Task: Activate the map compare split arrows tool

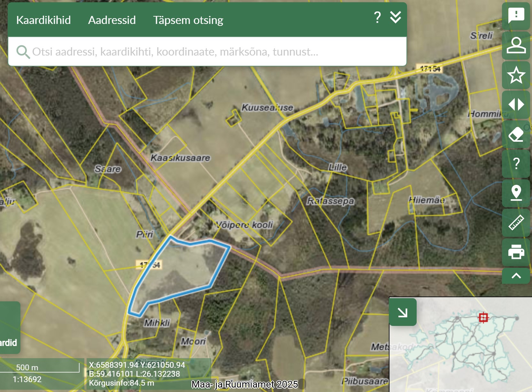Action: tap(516, 105)
